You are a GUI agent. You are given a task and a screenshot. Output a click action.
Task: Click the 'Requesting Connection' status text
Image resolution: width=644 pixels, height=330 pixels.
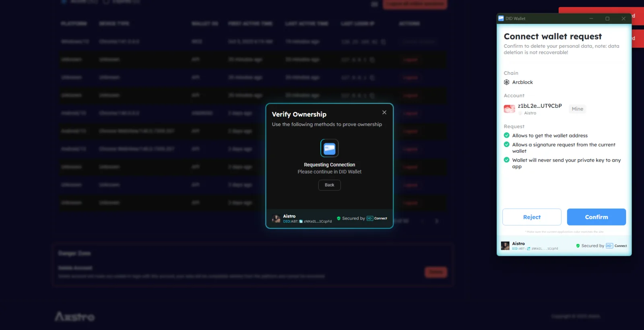click(x=330, y=165)
